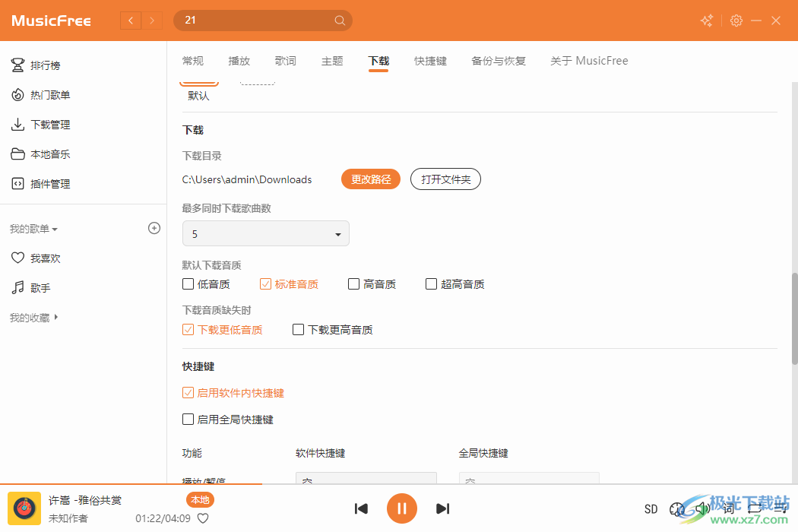Screen dimensions: 798x532
Task: Open 我喜欢 favorites playlist
Action: pyautogui.click(x=36, y=258)
